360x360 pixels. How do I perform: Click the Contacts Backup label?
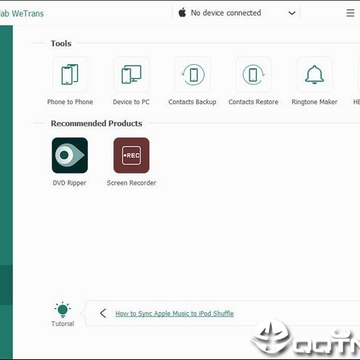pos(192,102)
